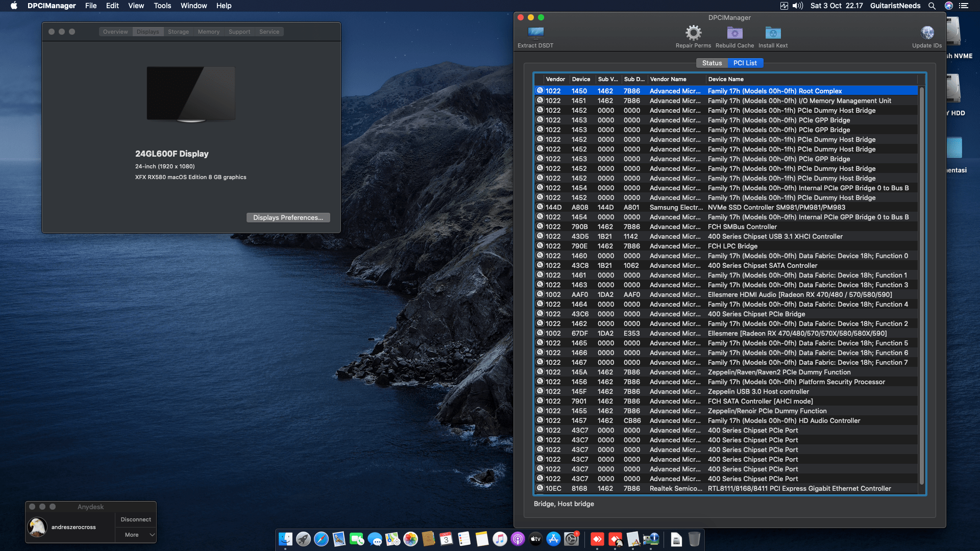This screenshot has width=980, height=551.
Task: Select the FCH SATA Controller [AHCI mode] row
Action: 726,401
